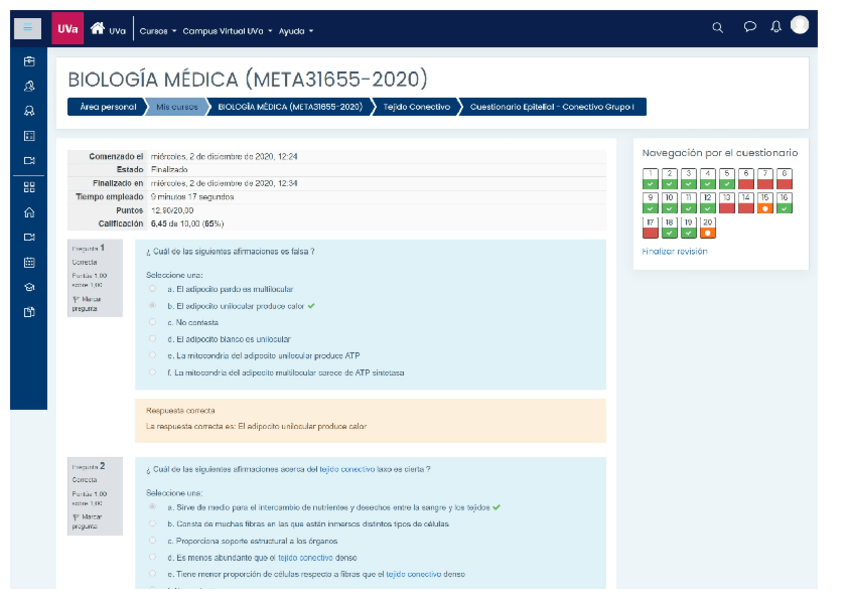Go to Área personal breadcrumb
Image resolution: width=848 pixels, height=599 pixels.
point(107,107)
